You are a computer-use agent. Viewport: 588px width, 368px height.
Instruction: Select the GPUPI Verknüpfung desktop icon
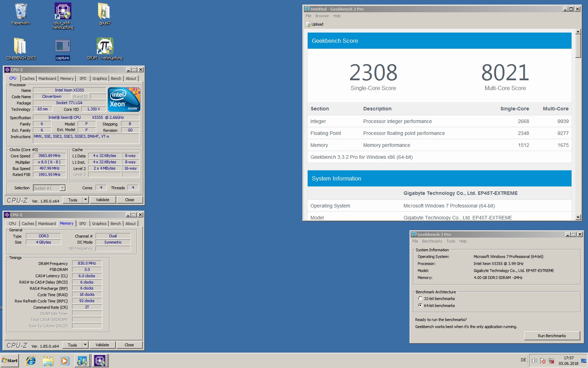(105, 49)
